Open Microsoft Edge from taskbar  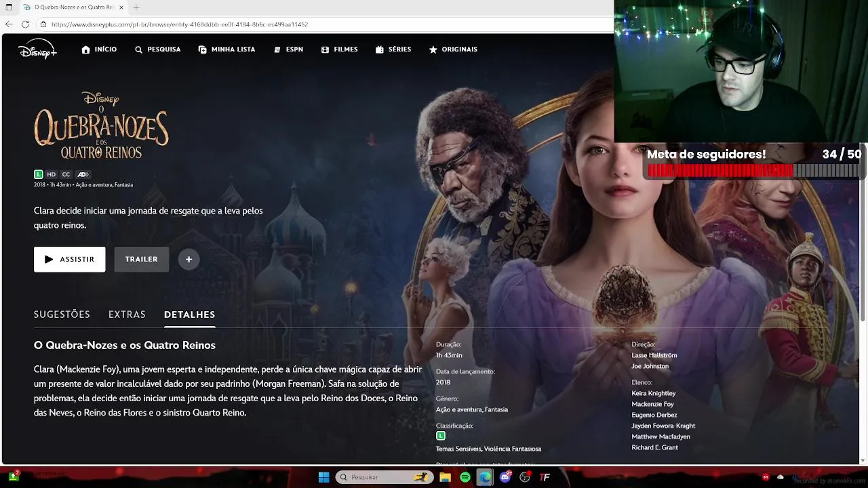(x=484, y=477)
